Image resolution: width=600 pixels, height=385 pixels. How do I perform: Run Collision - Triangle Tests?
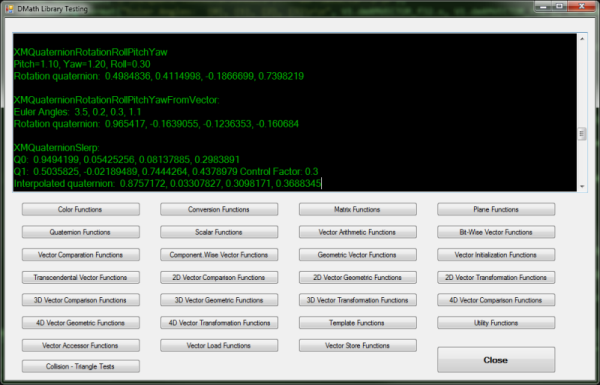point(81,366)
